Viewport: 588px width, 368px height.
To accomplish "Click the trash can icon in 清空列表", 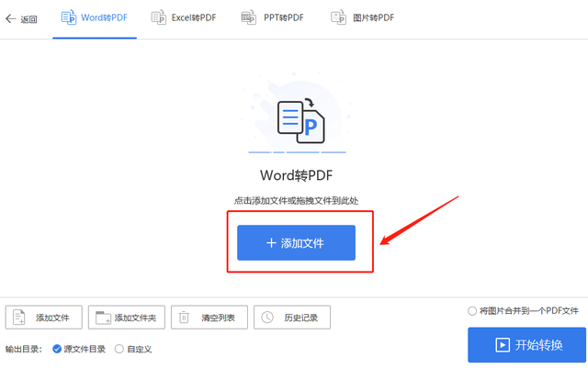I will [x=184, y=317].
